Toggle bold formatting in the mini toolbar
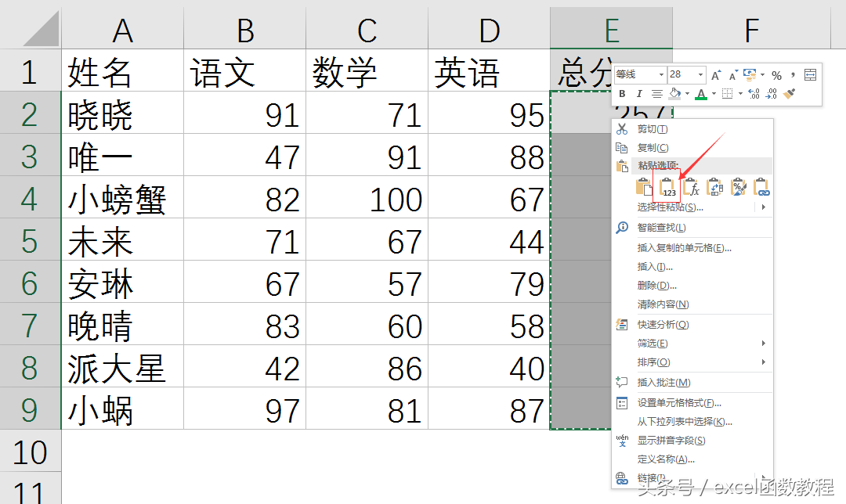The image size is (846, 504). coord(622,94)
